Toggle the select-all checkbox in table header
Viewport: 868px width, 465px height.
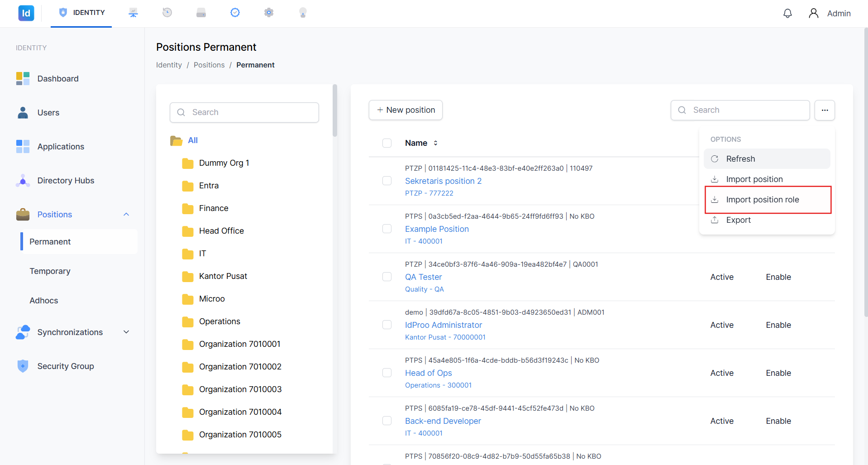pyautogui.click(x=387, y=143)
